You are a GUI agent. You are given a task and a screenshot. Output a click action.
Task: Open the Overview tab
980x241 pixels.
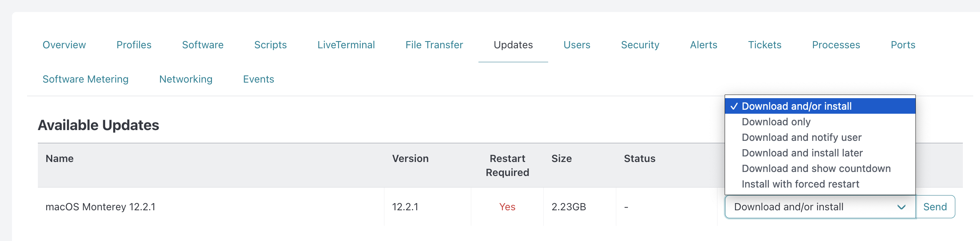point(64,45)
